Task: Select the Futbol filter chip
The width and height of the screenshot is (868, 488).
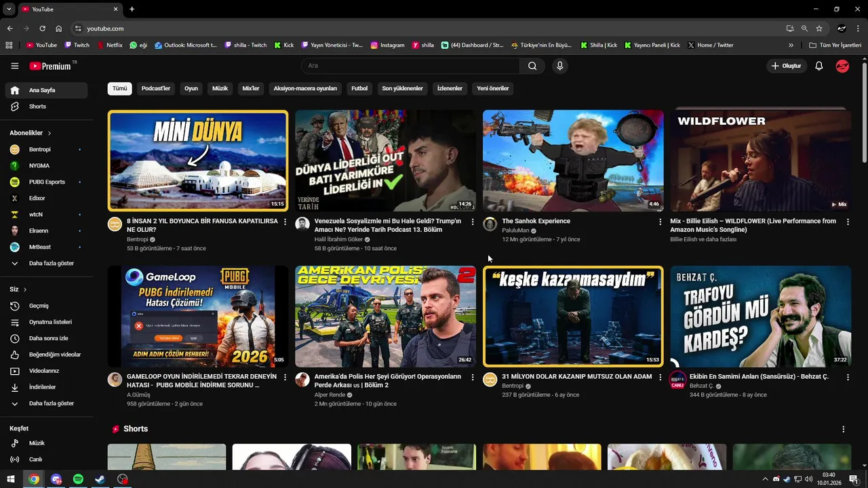Action: coord(359,89)
